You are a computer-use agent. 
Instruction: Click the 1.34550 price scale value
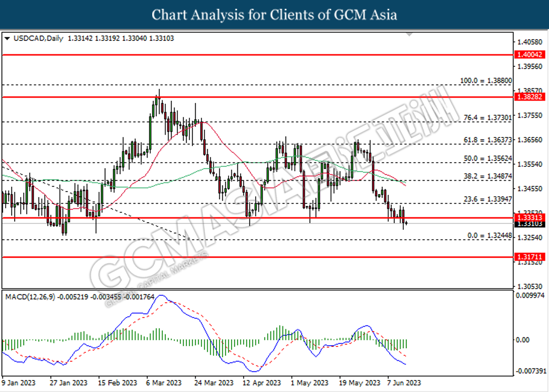point(530,189)
